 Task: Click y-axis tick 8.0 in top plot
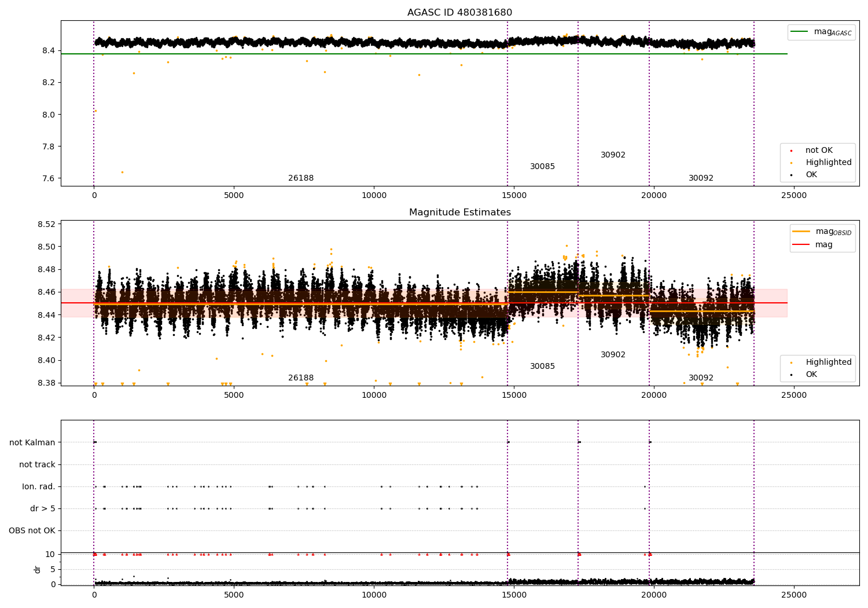pyautogui.click(x=49, y=115)
